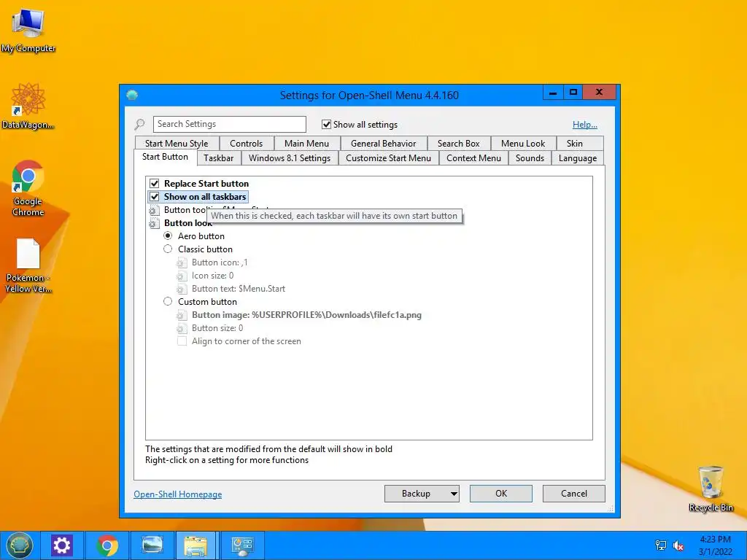Select the Button size: 0 setting
This screenshot has height=560, width=747.
[x=217, y=328]
